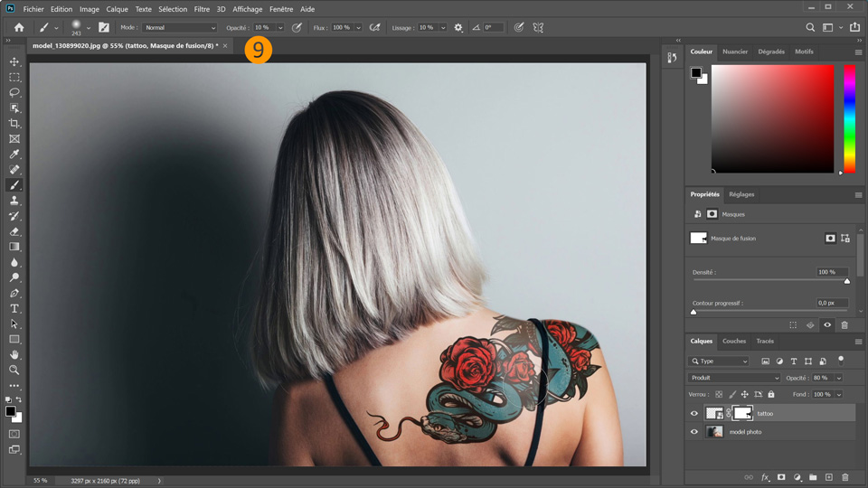
Task: Select the History Brush tool
Action: pos(14,216)
